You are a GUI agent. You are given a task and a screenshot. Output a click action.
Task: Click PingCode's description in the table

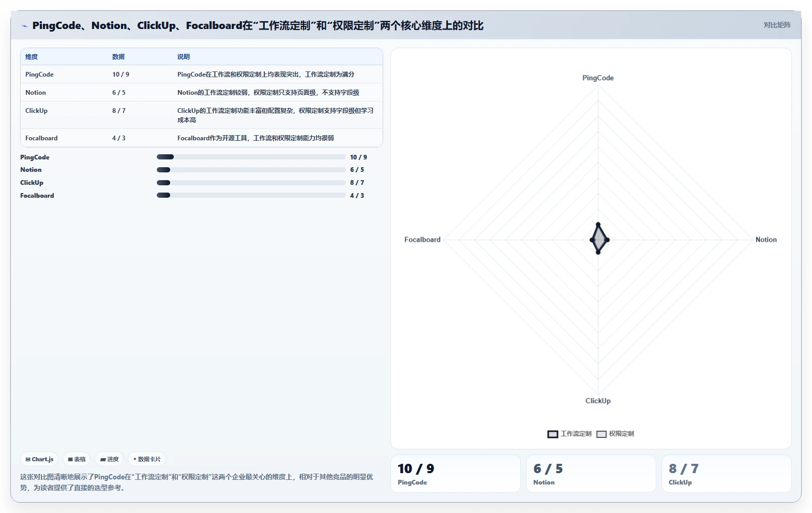266,75
